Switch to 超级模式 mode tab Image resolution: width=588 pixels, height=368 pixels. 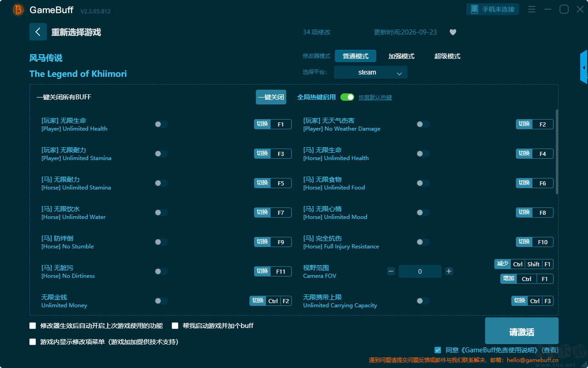[x=447, y=56]
